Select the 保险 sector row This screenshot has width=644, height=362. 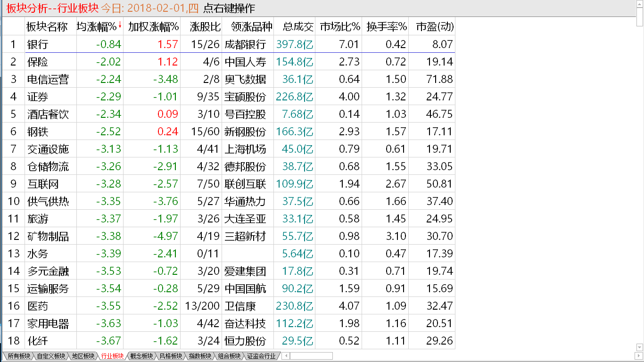click(x=228, y=62)
